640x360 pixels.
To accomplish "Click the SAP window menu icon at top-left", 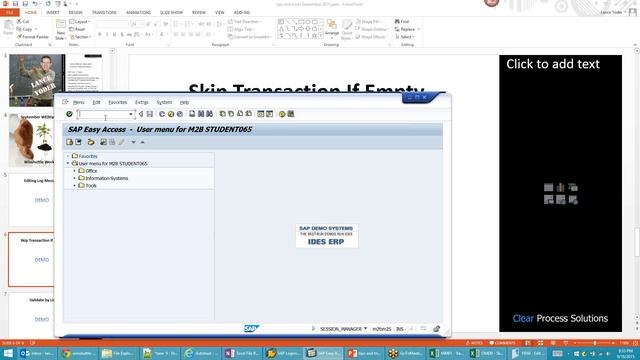I will (x=65, y=102).
